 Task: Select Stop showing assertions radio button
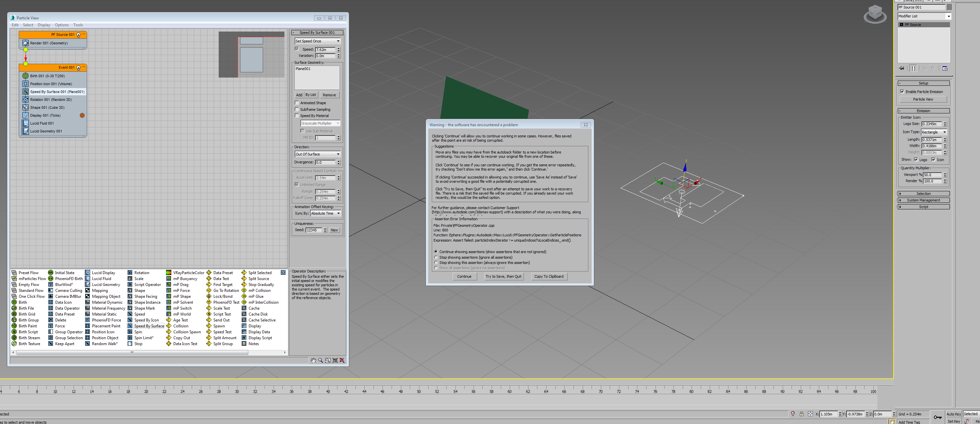click(436, 257)
